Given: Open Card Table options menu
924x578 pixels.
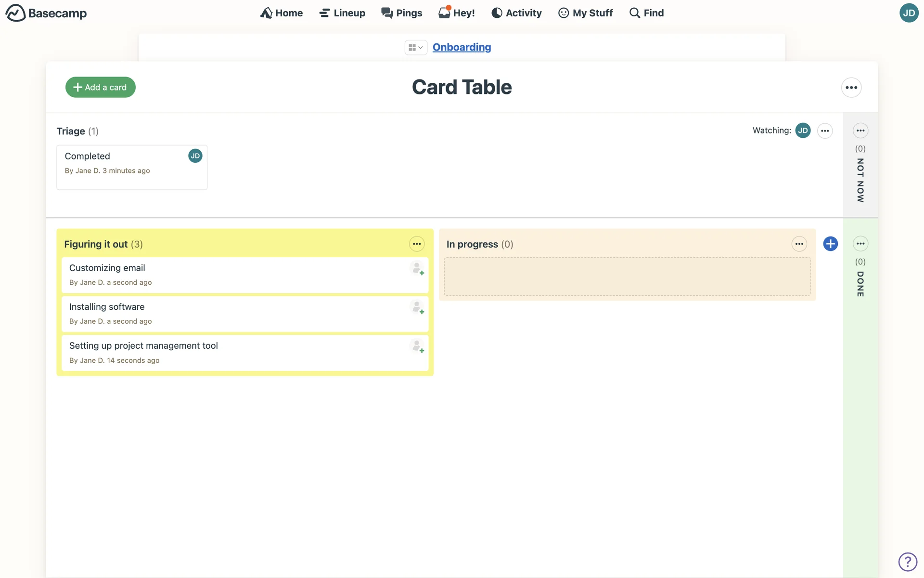Looking at the screenshot, I should pos(851,88).
